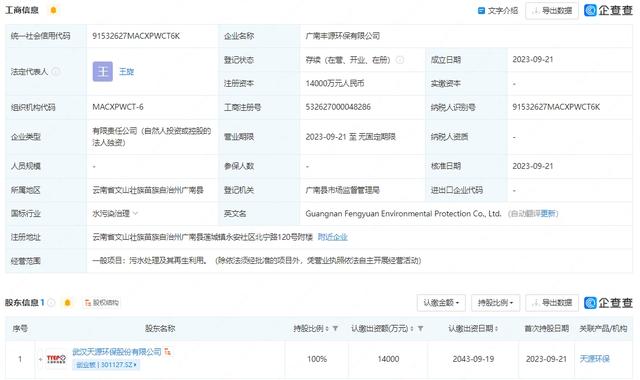Sort by 持股比例 column arrows
This screenshot has height=380, width=640.
[x=328, y=328]
